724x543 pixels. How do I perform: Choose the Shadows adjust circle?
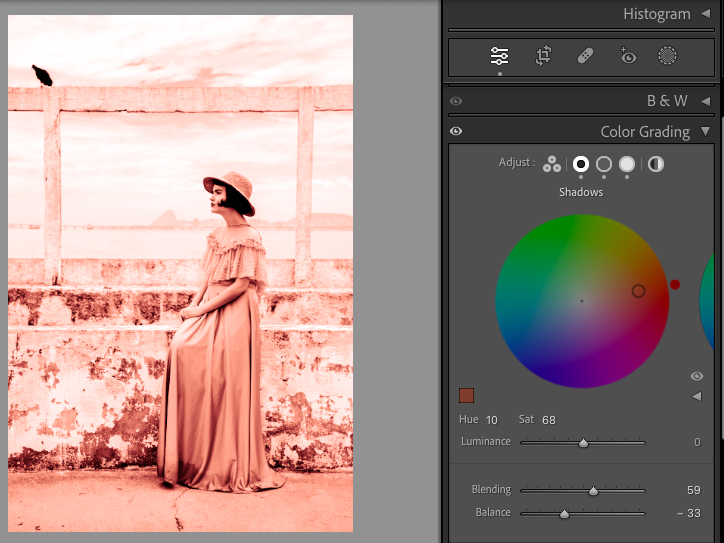(581, 163)
